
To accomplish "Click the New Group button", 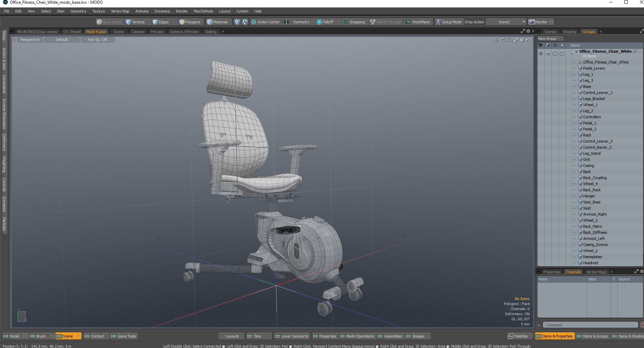I will [550, 39].
